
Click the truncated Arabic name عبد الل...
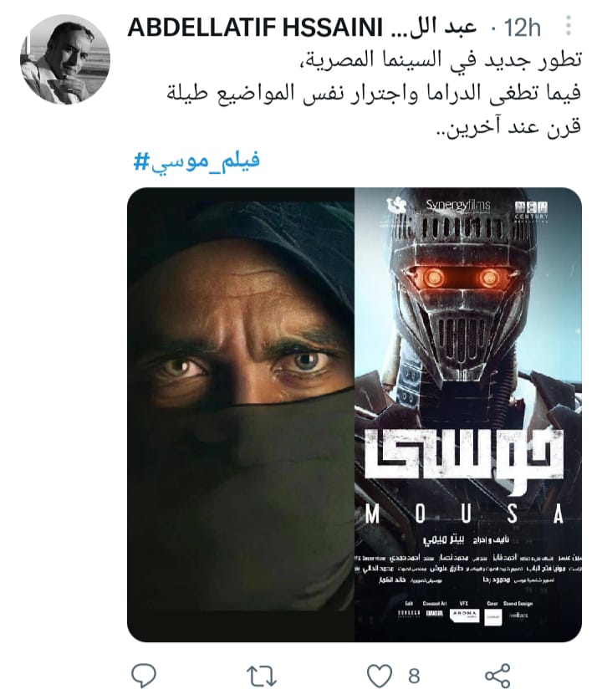click(x=434, y=28)
